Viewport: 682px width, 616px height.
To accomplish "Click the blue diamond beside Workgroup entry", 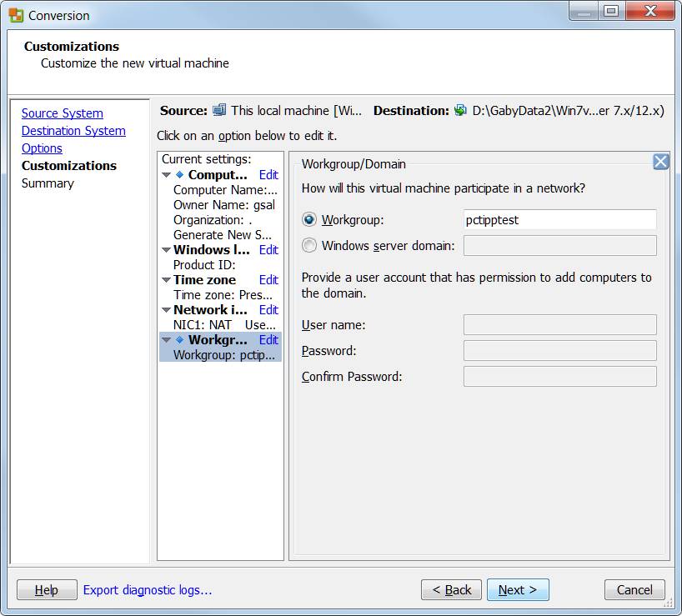I will pos(179,339).
